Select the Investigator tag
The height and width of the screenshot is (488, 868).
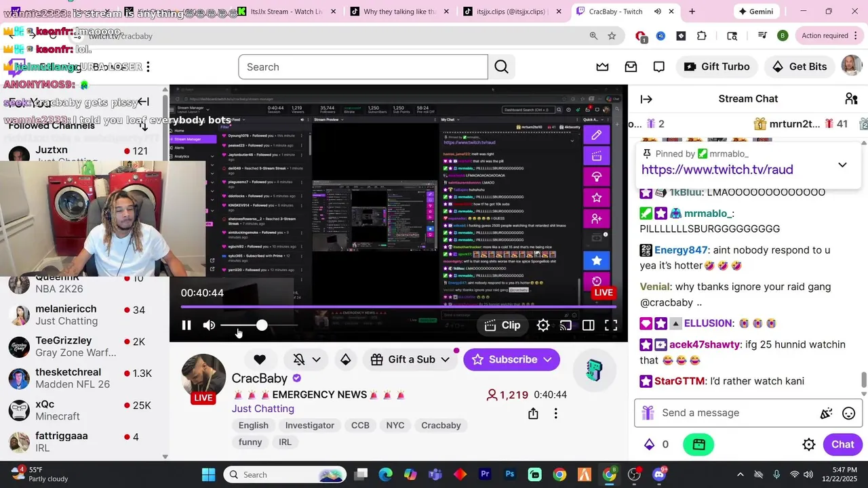(x=310, y=425)
